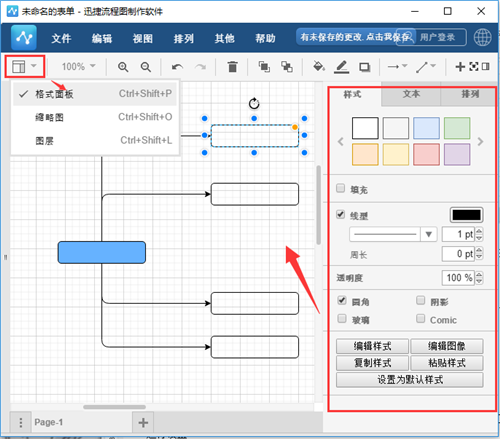The width and height of the screenshot is (500, 439).
Task: Enable the 填充 fill checkbox
Action: click(x=340, y=188)
